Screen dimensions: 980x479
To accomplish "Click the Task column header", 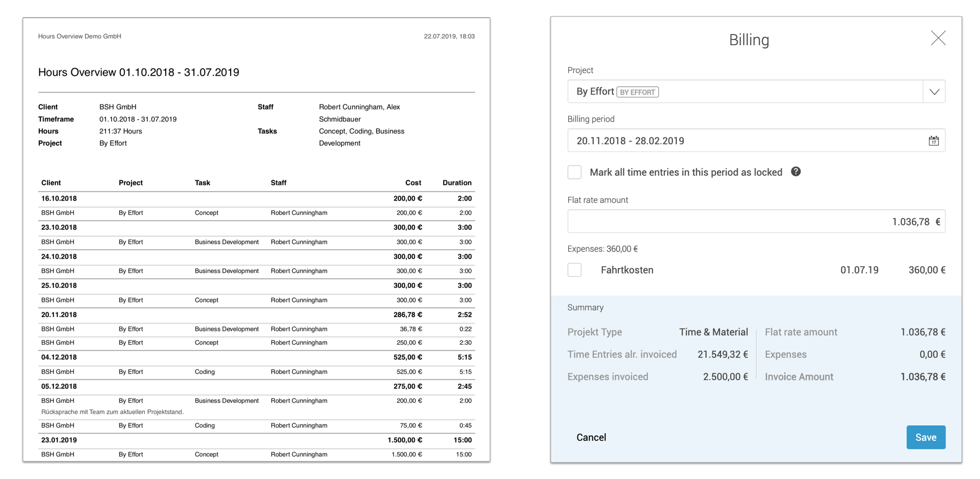I will pyautogui.click(x=202, y=183).
